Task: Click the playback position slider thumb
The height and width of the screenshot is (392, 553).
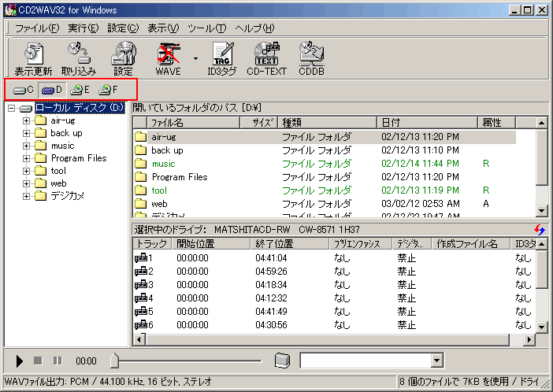Action: pyautogui.click(x=115, y=361)
